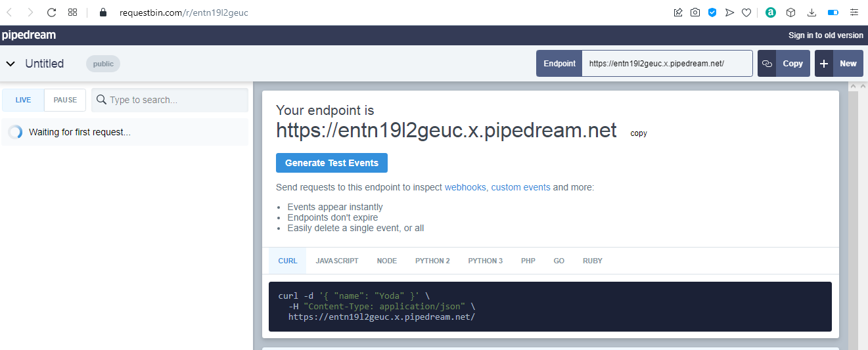Image resolution: width=868 pixels, height=350 pixels.
Task: Click the lock icon in the address bar
Action: click(x=102, y=12)
